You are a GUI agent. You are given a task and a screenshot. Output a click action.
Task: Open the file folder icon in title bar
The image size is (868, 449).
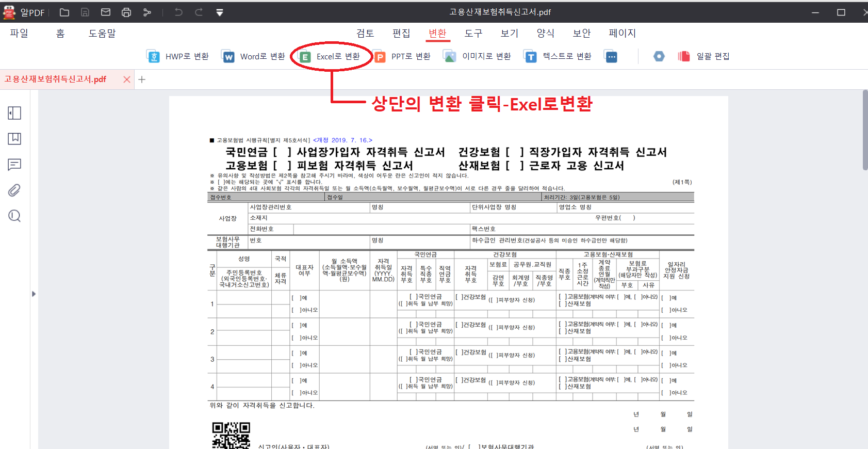click(64, 12)
